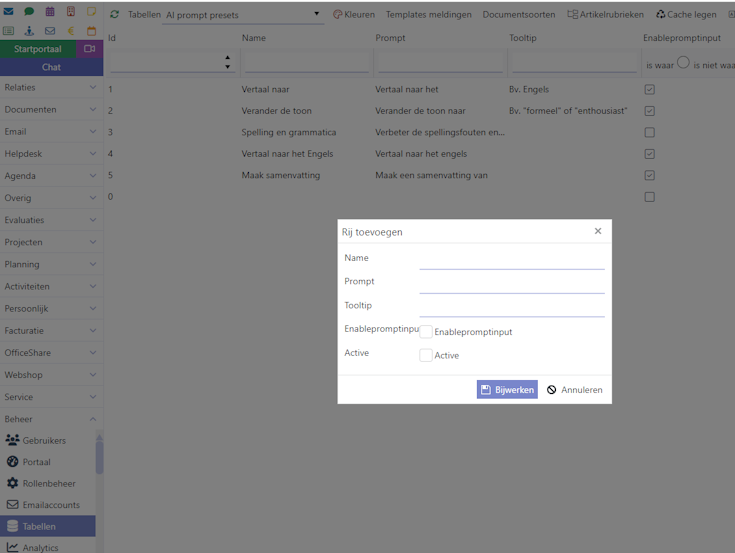
Task: Sort table by the Name column header
Action: [254, 38]
